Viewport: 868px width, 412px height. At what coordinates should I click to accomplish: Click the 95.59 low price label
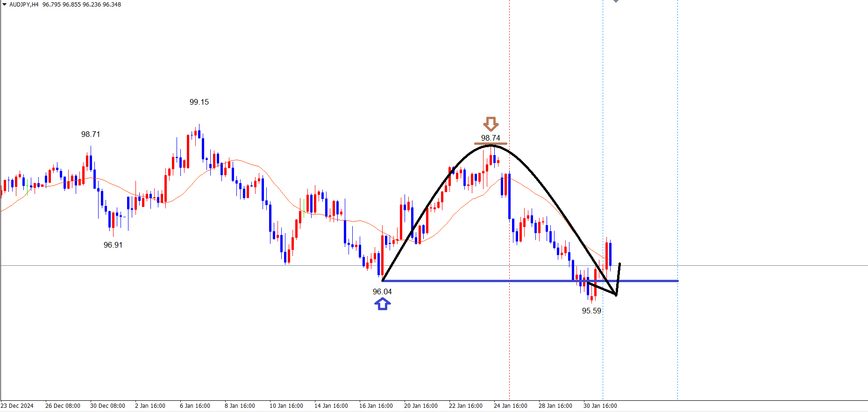point(591,311)
